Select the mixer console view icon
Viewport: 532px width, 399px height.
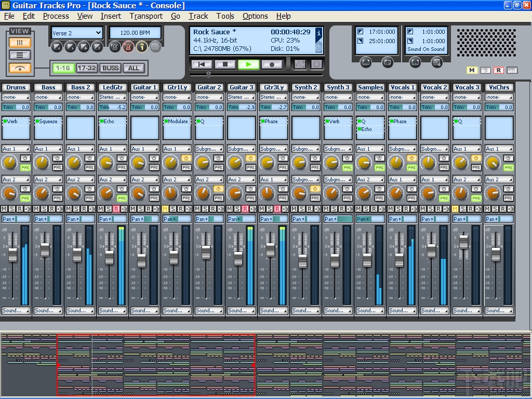20,43
